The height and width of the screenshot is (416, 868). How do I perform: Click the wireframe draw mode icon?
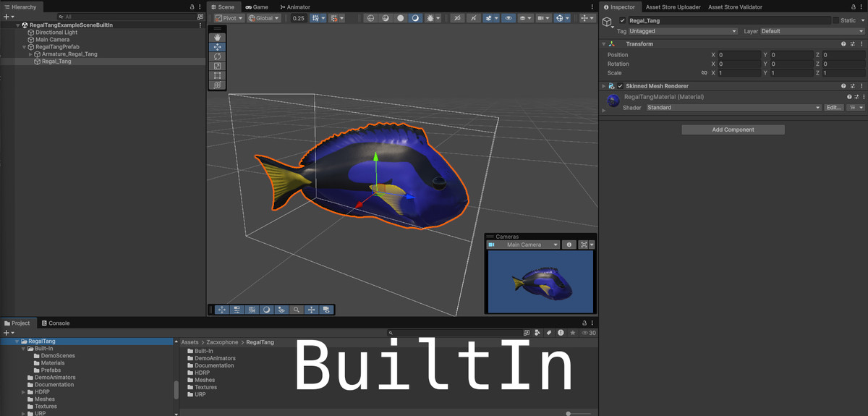click(371, 18)
